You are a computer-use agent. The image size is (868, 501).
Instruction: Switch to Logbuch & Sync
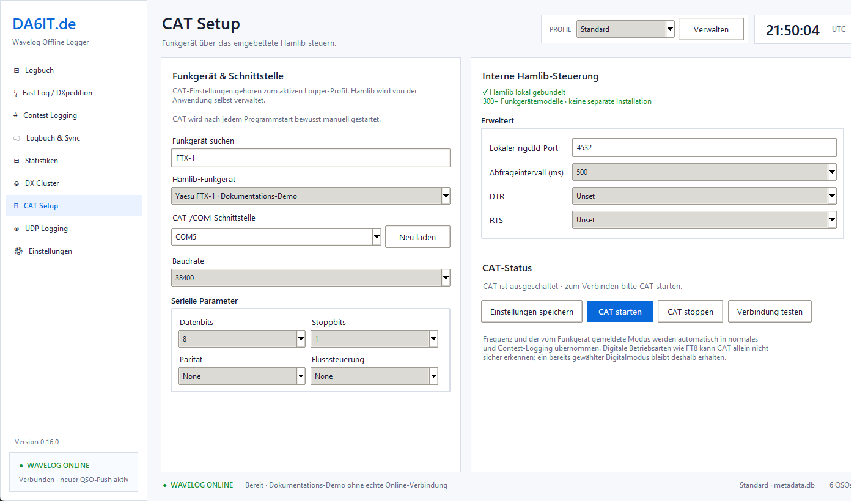point(73,138)
